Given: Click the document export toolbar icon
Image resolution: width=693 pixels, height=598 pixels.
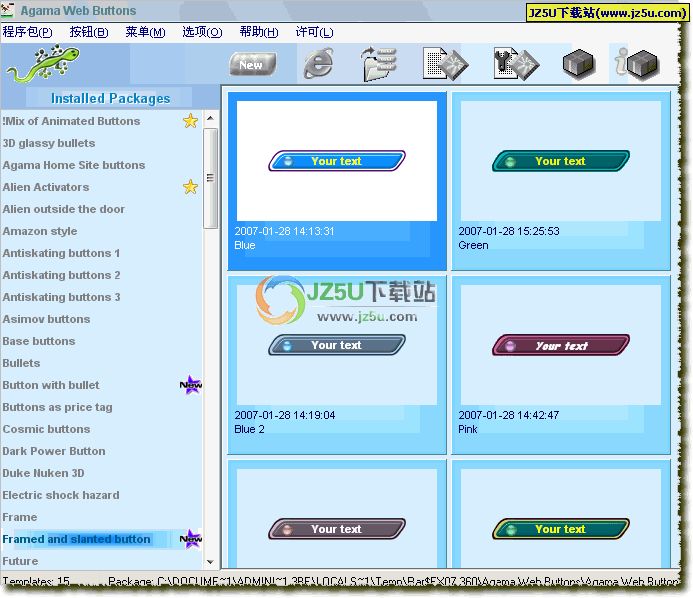Looking at the screenshot, I should [x=445, y=64].
